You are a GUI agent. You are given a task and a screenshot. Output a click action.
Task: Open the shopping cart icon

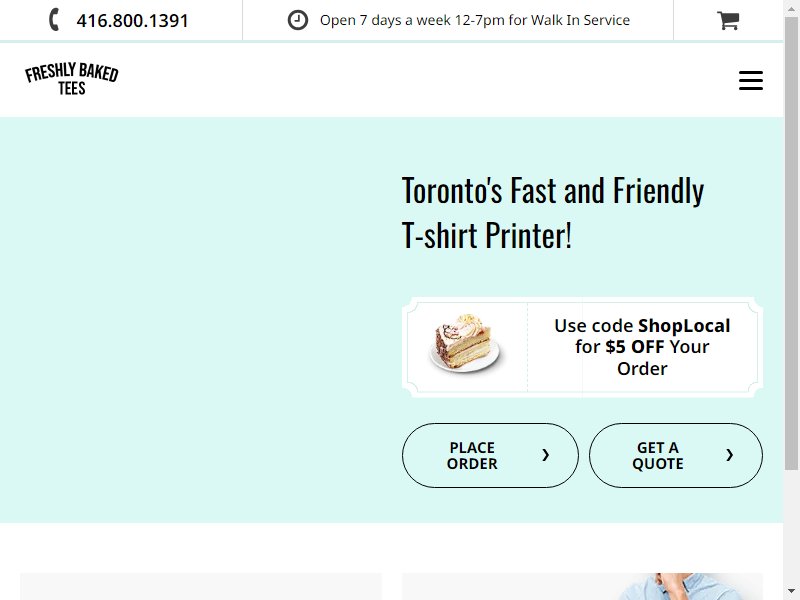click(728, 20)
